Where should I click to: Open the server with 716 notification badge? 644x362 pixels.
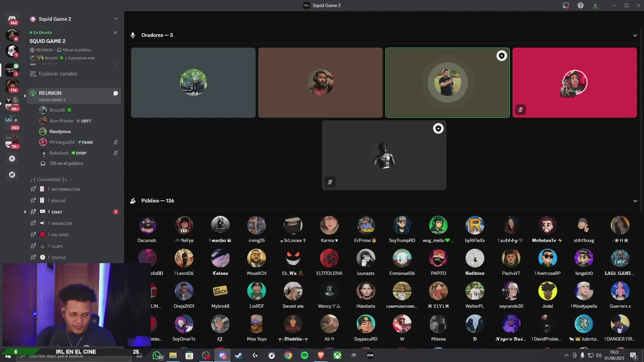click(x=12, y=86)
